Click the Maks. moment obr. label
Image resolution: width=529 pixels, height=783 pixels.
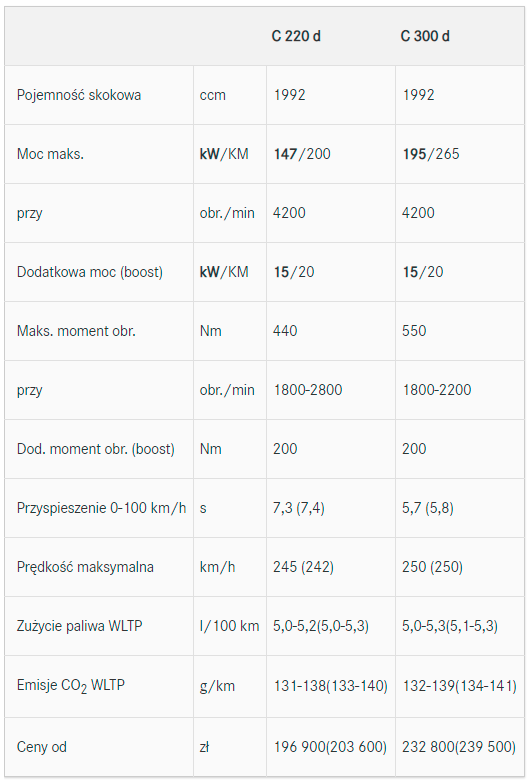click(x=76, y=331)
